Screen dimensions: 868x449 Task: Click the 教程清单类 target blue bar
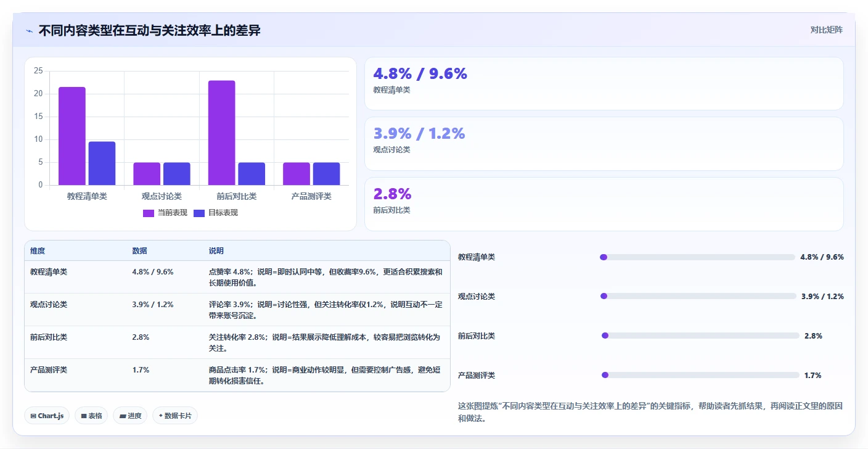[102, 163]
